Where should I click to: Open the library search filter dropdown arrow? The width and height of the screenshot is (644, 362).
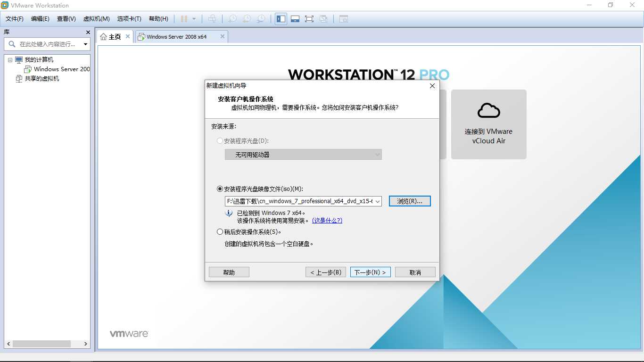tap(86, 44)
